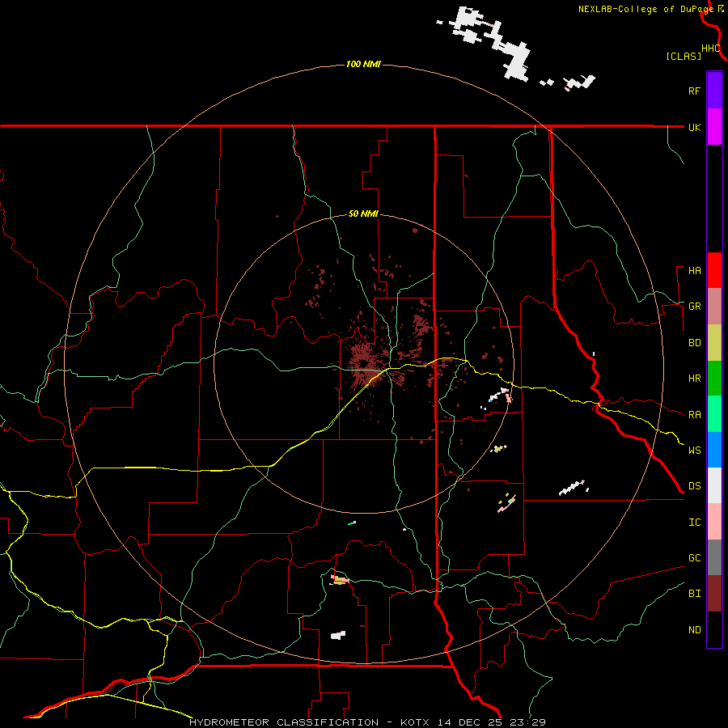Viewport: 728px width, 728px height.
Task: Click the "RF" legend label
Action: [694, 91]
